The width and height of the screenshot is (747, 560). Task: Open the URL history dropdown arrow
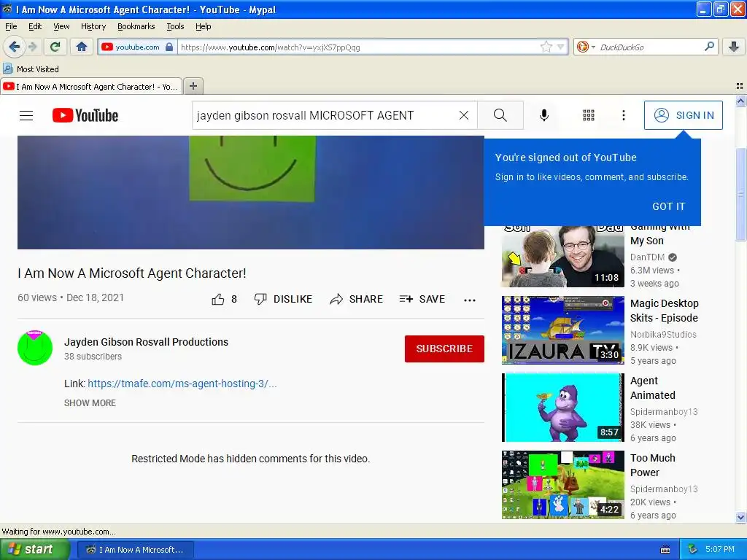pos(561,47)
